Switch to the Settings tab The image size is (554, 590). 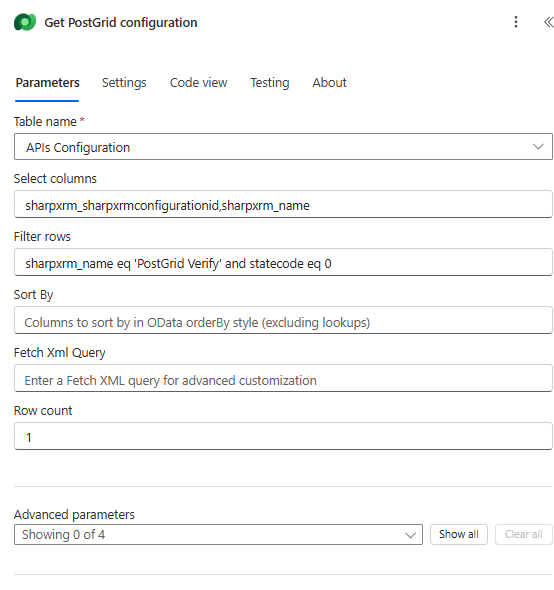click(x=124, y=82)
